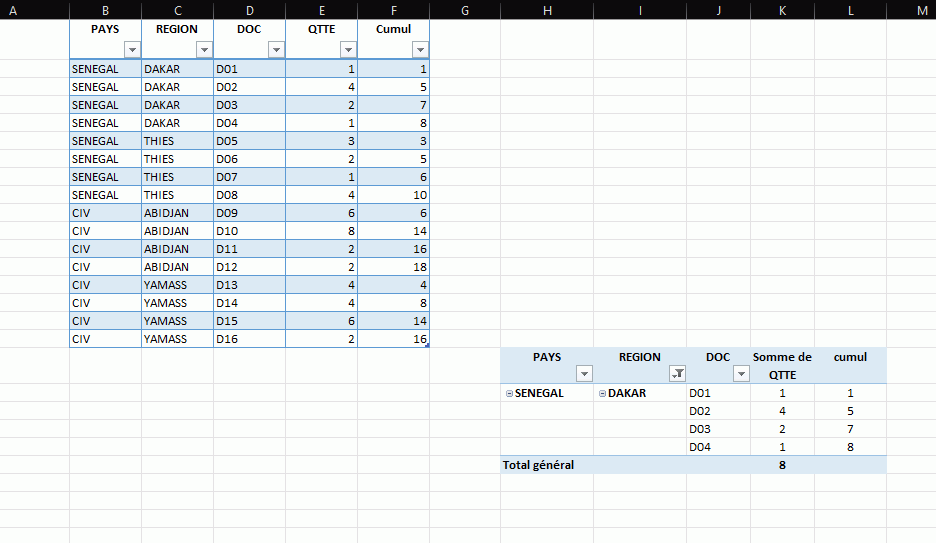
Task: Select cumul value 5 in pivot table
Action: coord(851,411)
